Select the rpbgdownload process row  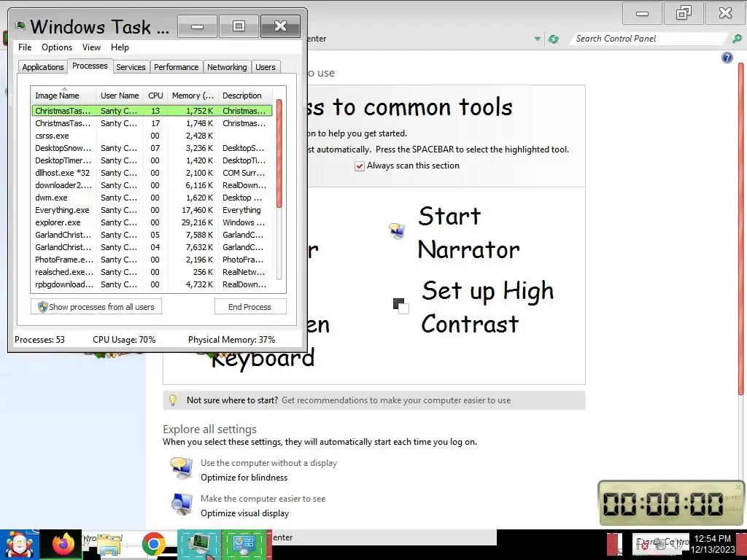pyautogui.click(x=152, y=284)
